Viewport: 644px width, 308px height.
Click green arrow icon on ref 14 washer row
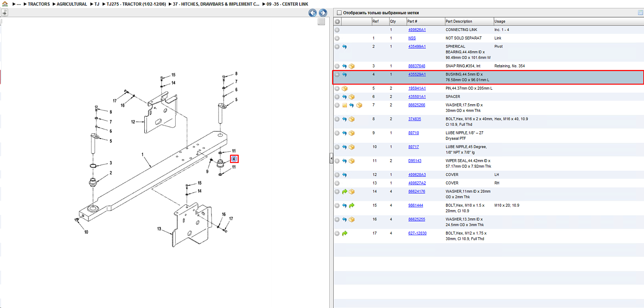coord(344,192)
